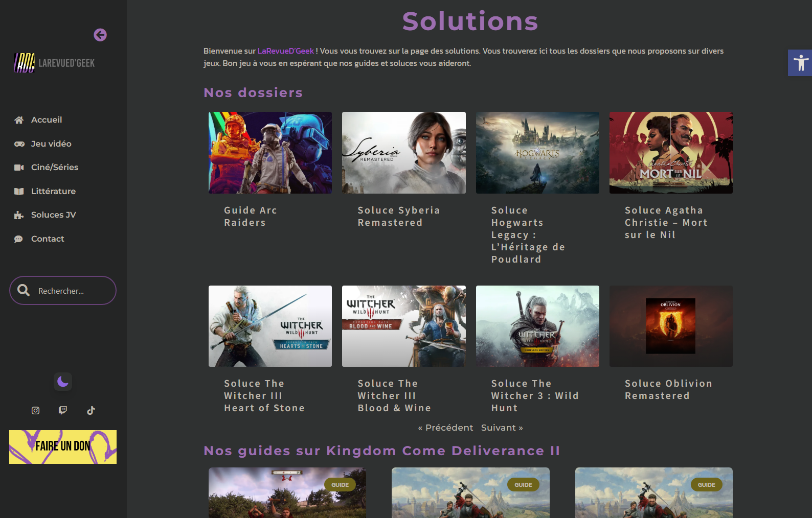Go to Accueil in the sidebar
The width and height of the screenshot is (812, 518).
pyautogui.click(x=46, y=120)
